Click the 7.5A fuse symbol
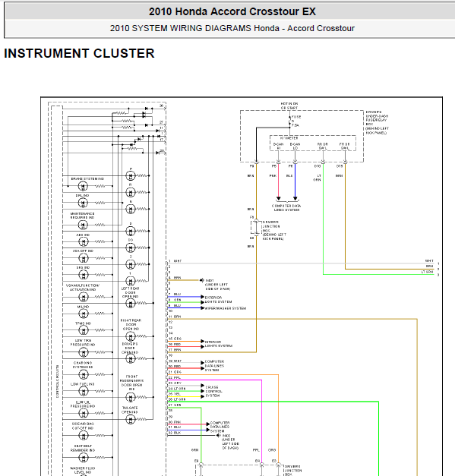455x476 pixels. [289, 121]
